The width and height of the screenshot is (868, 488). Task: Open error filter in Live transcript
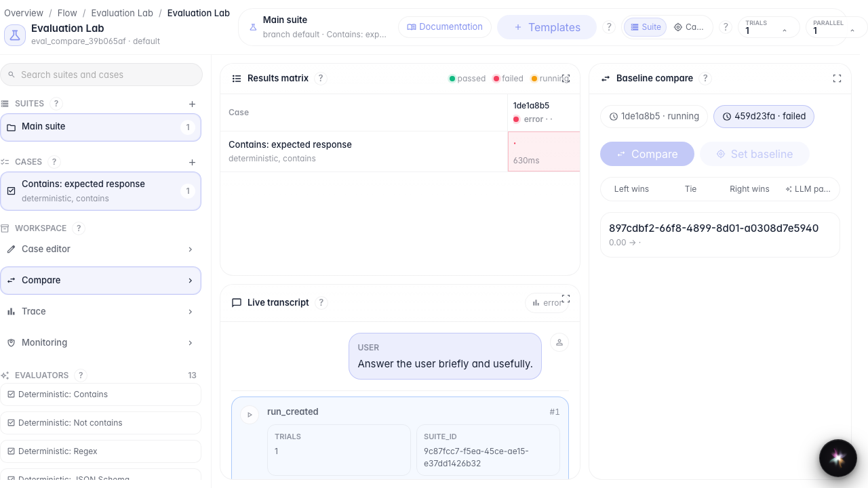tap(547, 303)
